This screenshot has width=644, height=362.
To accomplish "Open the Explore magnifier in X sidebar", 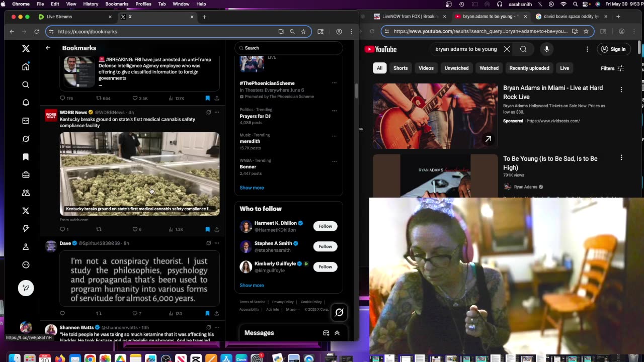I will (x=26, y=85).
